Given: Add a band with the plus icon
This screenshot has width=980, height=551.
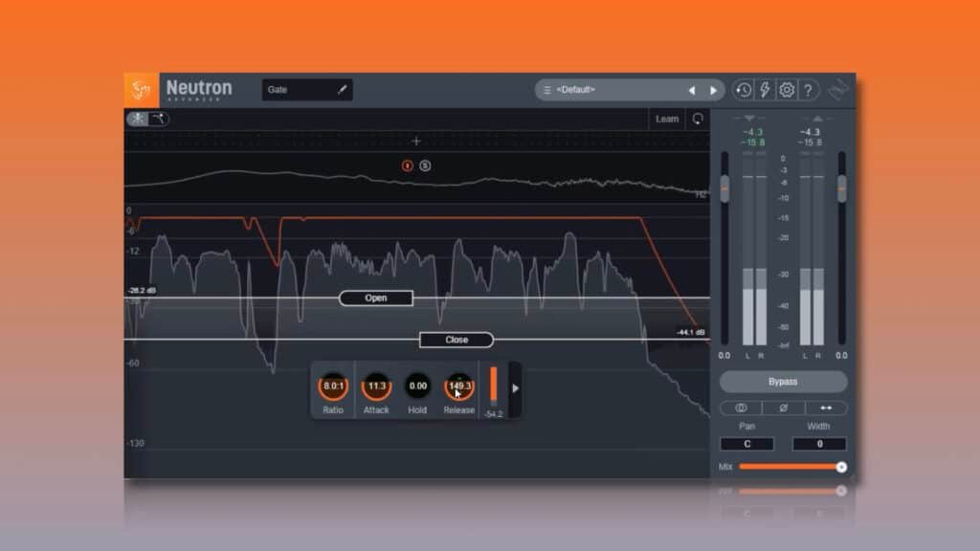Looking at the screenshot, I should [416, 142].
